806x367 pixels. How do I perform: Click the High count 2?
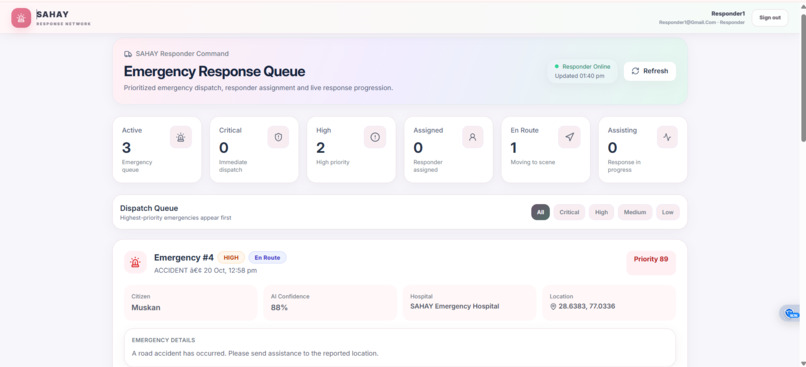tap(321, 148)
